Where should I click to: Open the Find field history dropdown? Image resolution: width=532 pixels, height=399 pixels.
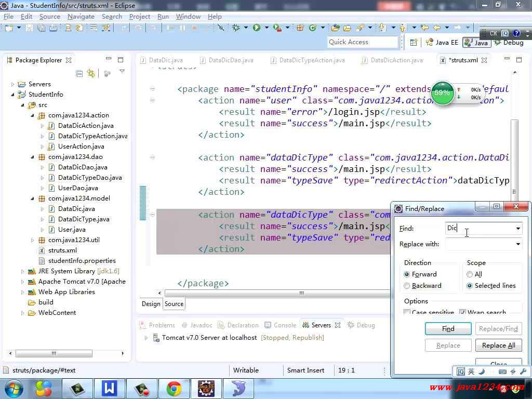click(518, 229)
